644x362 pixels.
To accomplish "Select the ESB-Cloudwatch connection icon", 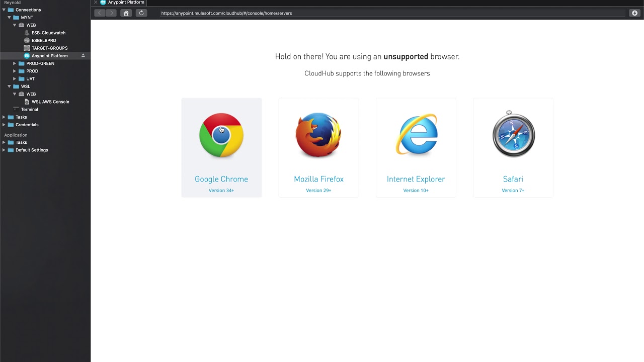I will tap(27, 33).
